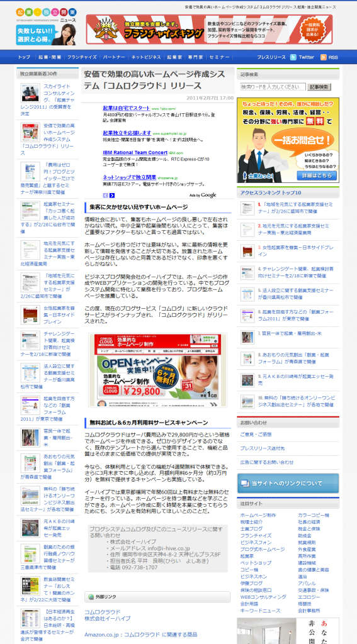The height and width of the screenshot is (644, 357).
Task: Click the search keyword input field
Action: 273,87
